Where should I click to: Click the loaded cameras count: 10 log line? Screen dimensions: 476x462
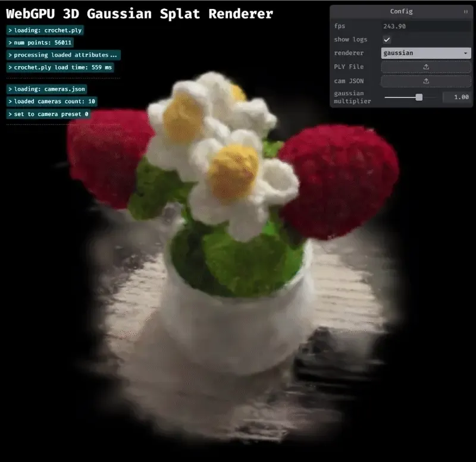coord(52,101)
